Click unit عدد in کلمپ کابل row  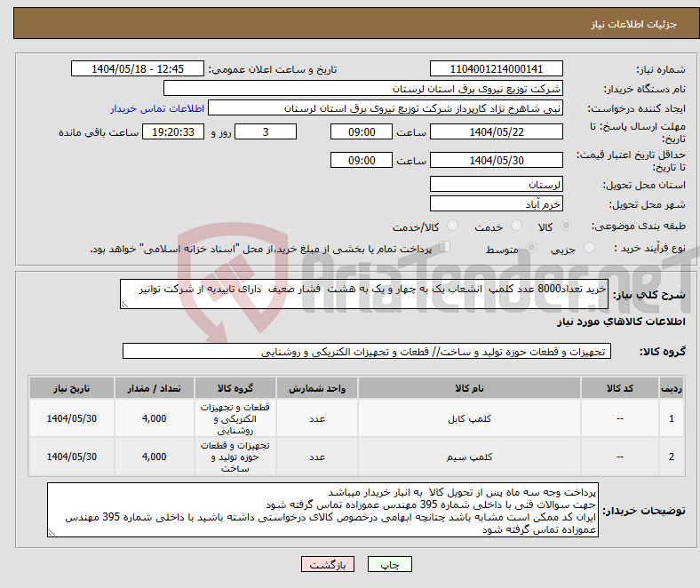click(x=317, y=418)
